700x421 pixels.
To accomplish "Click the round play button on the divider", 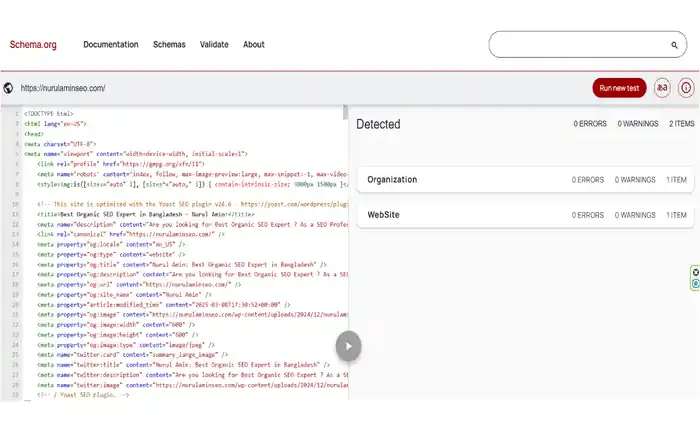I will click(x=348, y=346).
